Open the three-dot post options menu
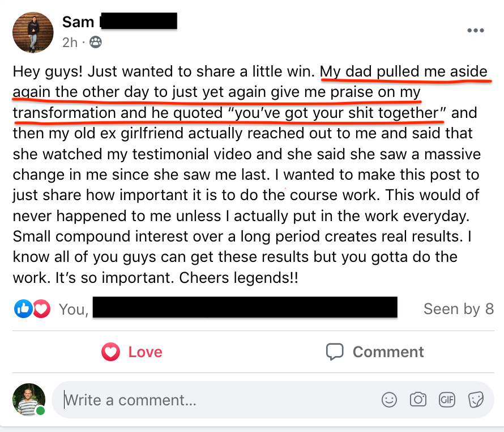The image size is (504, 432). [x=475, y=31]
